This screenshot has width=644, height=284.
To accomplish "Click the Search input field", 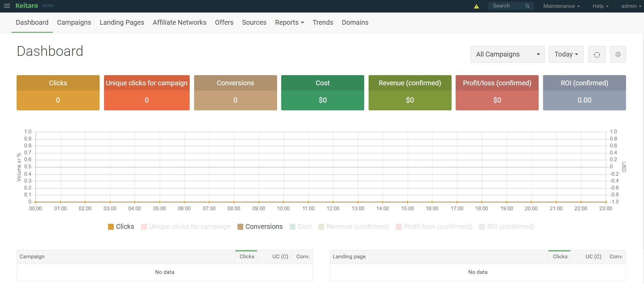I will tap(506, 6).
